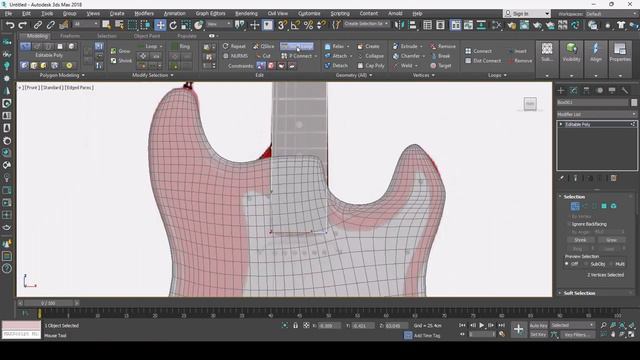Select Element sub-object level in Selection rollout
This screenshot has width=640, height=360.
pyautogui.click(x=613, y=206)
